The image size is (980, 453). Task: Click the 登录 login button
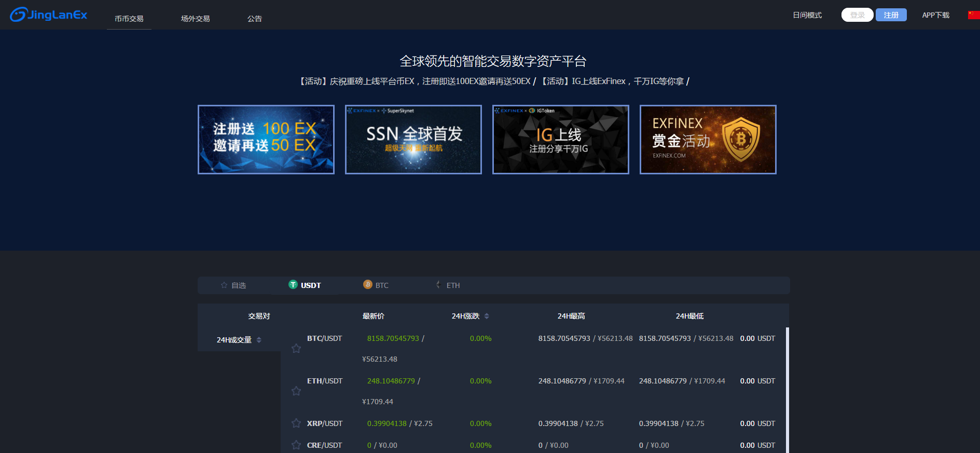858,15
